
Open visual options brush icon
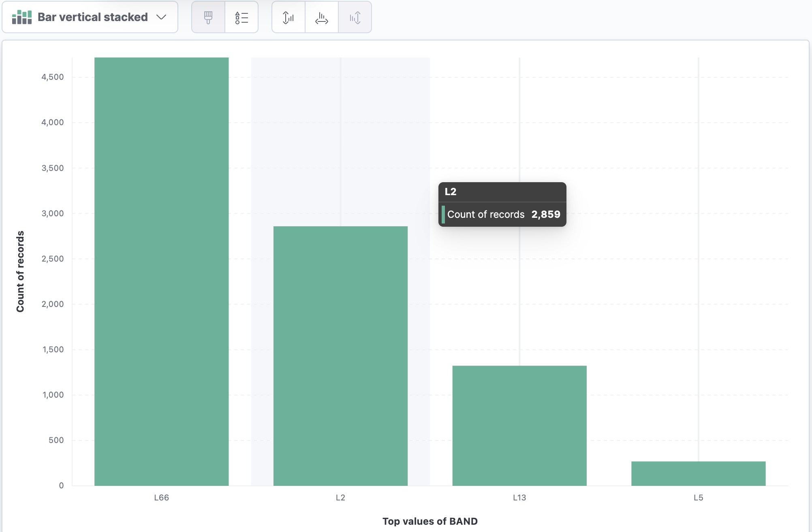pos(208,17)
